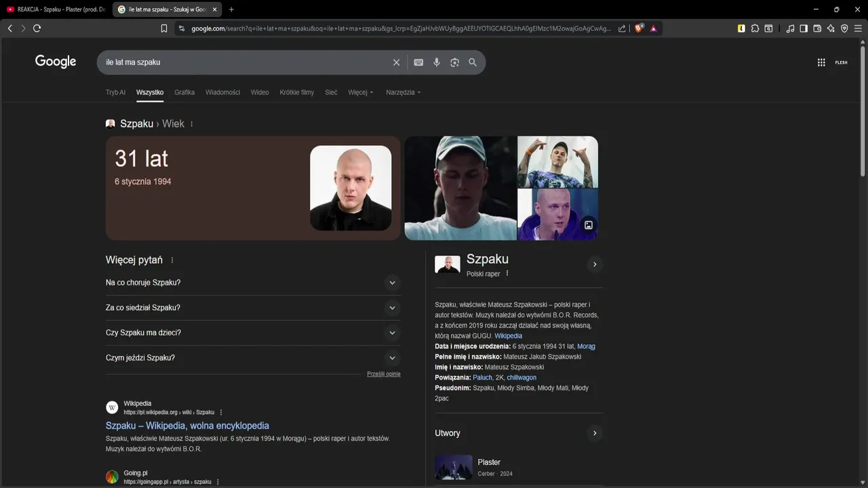Open the Morąg birthplace link
The width and height of the screenshot is (868, 488).
point(586,346)
